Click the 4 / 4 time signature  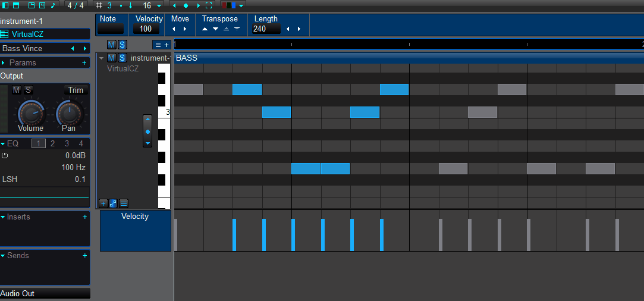point(76,5)
